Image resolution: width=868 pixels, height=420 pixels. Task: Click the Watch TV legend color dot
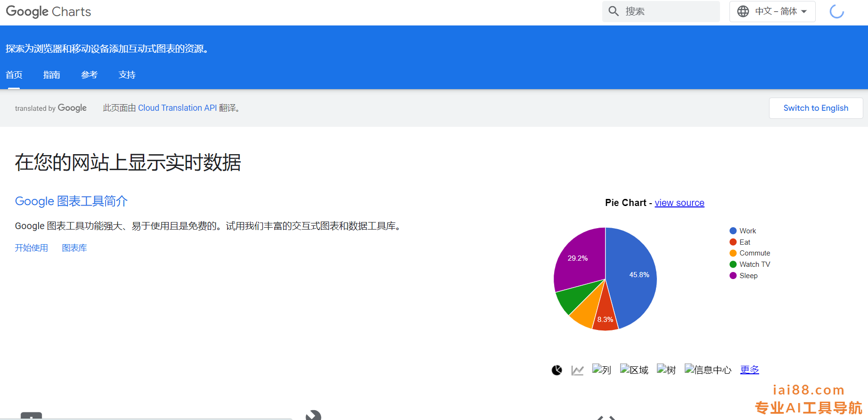click(x=733, y=264)
